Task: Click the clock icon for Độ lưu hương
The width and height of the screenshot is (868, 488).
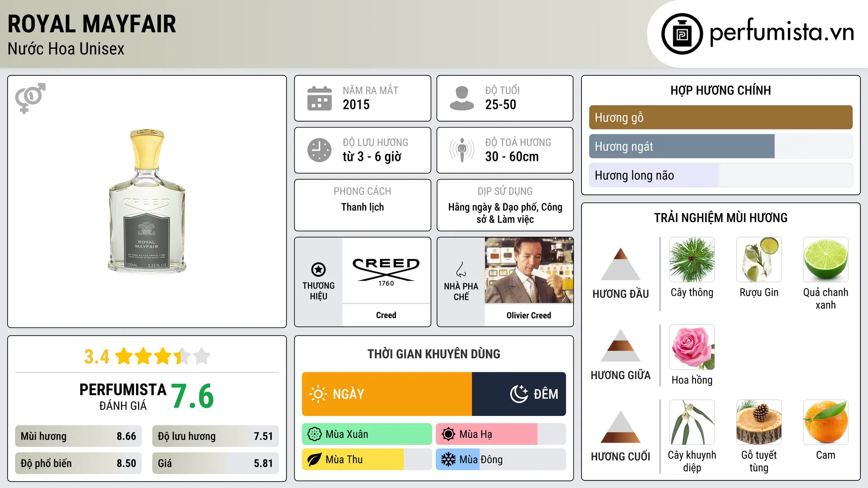Action: click(x=319, y=150)
